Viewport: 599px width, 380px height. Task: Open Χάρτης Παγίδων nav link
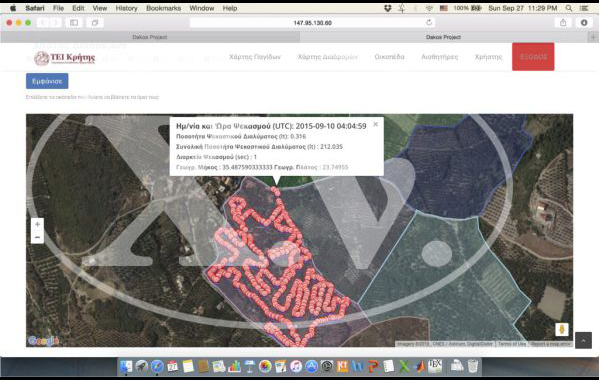point(255,57)
